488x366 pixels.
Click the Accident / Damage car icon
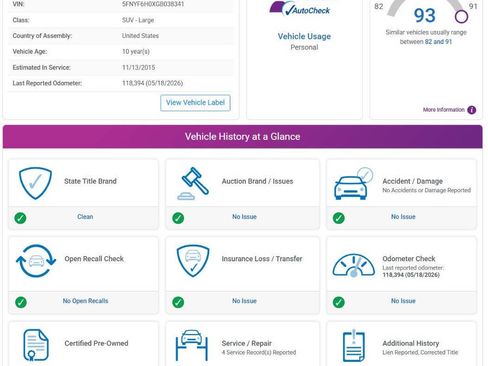tap(353, 183)
